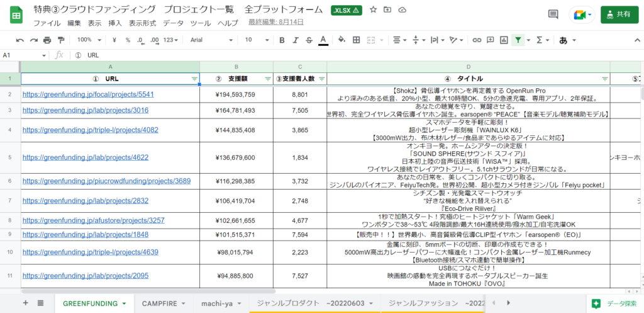Open filter on タイトル column header
This screenshot has height=313, width=644.
(x=604, y=79)
